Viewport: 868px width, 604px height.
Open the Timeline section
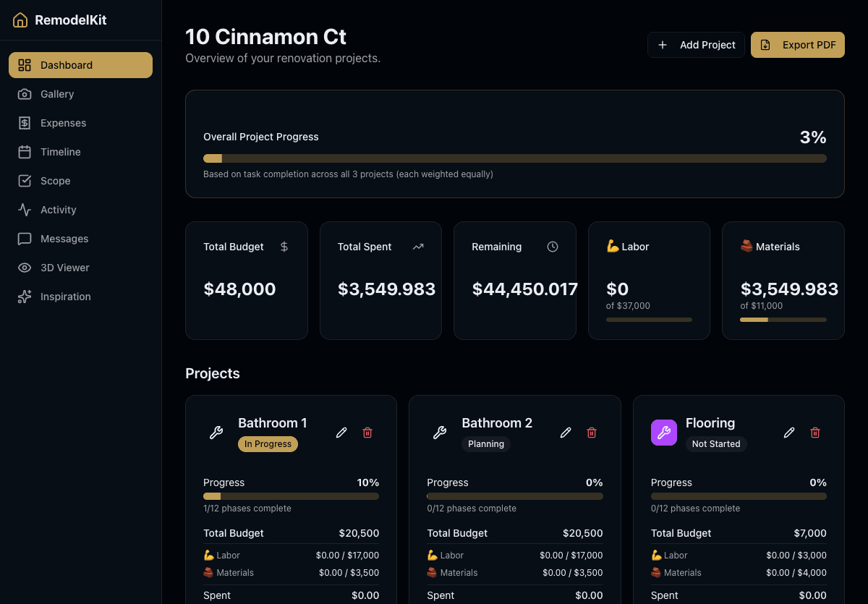pyautogui.click(x=60, y=152)
